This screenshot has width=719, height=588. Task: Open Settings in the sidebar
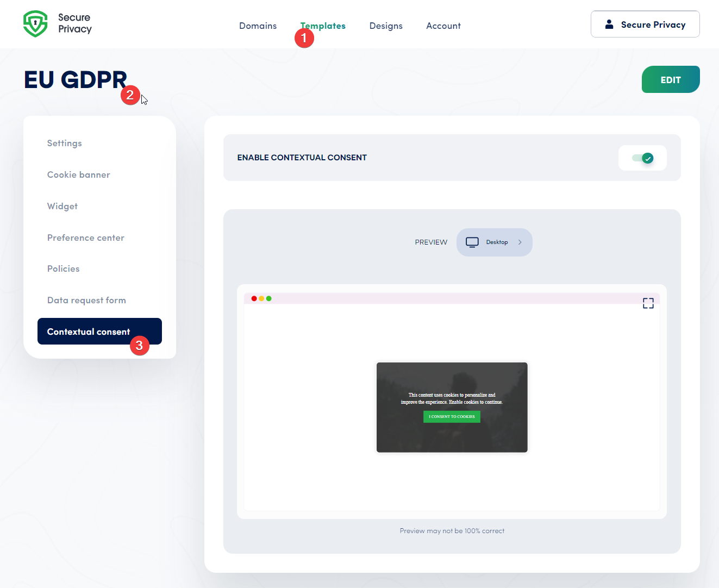pyautogui.click(x=64, y=143)
